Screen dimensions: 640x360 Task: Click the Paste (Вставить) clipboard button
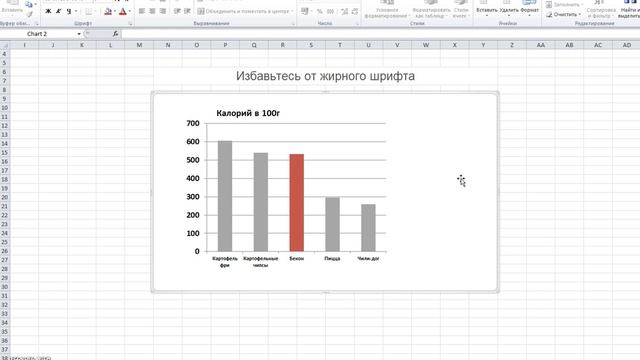pyautogui.click(x=12, y=7)
